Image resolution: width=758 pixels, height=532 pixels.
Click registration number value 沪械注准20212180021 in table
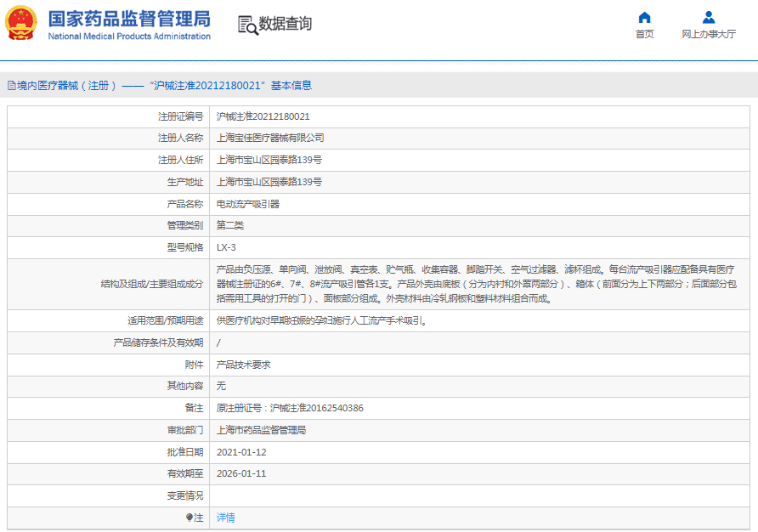[x=263, y=116]
